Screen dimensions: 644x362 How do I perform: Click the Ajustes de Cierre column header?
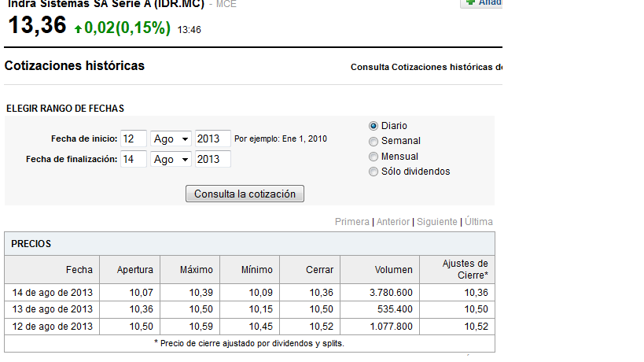click(x=457, y=270)
